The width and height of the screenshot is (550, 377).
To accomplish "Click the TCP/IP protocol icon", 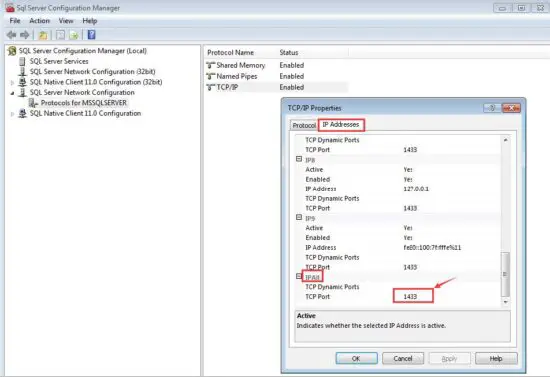I will point(210,87).
